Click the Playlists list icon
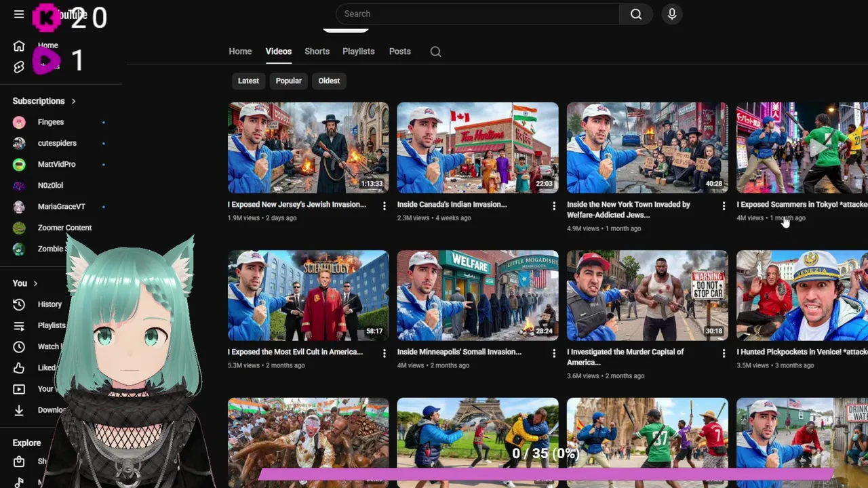The image size is (868, 488). [19, 325]
